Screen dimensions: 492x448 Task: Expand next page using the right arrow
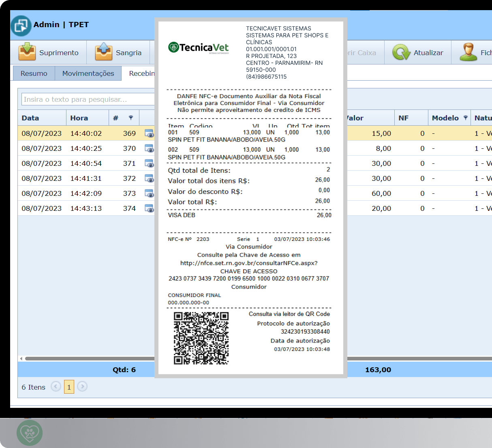(x=82, y=386)
